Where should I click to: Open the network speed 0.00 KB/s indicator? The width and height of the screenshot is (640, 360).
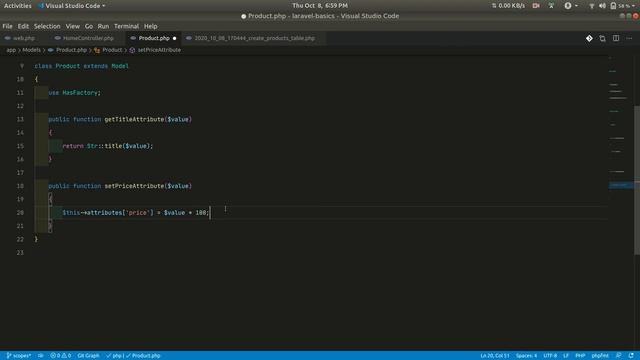coord(508,6)
